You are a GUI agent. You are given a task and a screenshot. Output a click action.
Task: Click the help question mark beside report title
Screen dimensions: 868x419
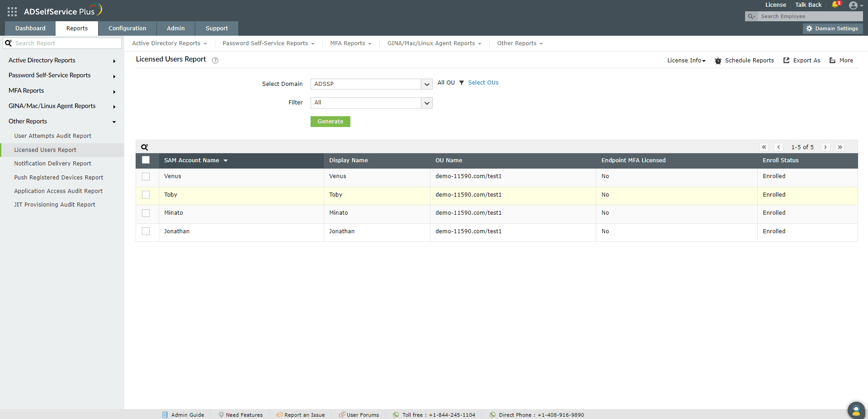pos(215,60)
